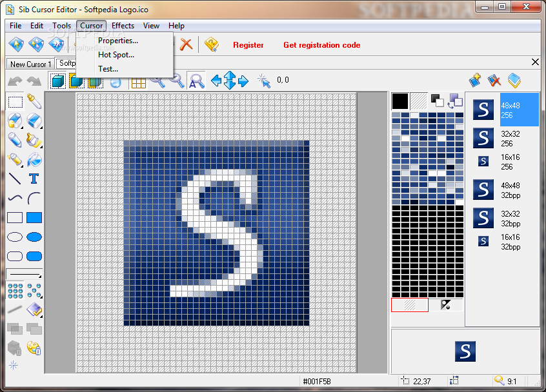Select the filled rectangle tool
Screen dimensions: 546x392
click(x=34, y=218)
